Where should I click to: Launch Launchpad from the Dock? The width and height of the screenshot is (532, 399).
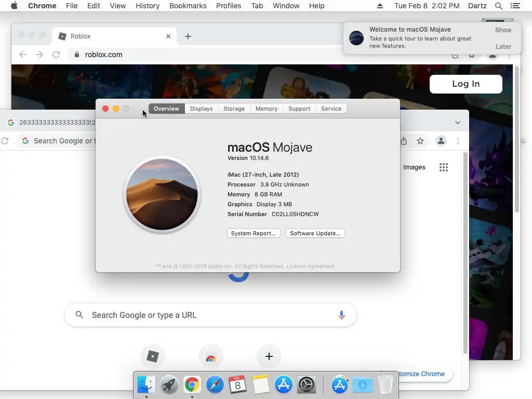click(169, 384)
